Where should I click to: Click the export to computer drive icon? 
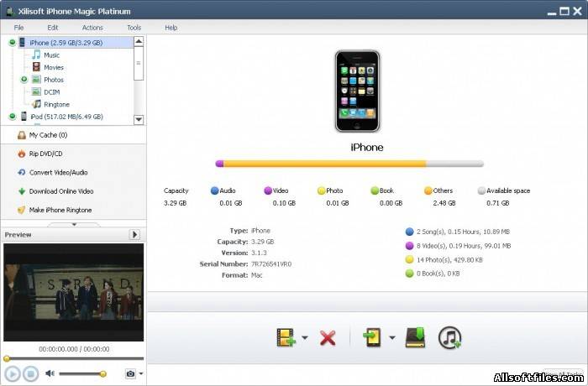(416, 337)
